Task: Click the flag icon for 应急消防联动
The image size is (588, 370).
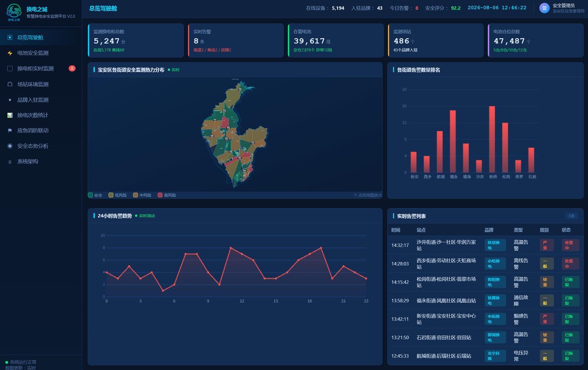Action: coord(10,131)
